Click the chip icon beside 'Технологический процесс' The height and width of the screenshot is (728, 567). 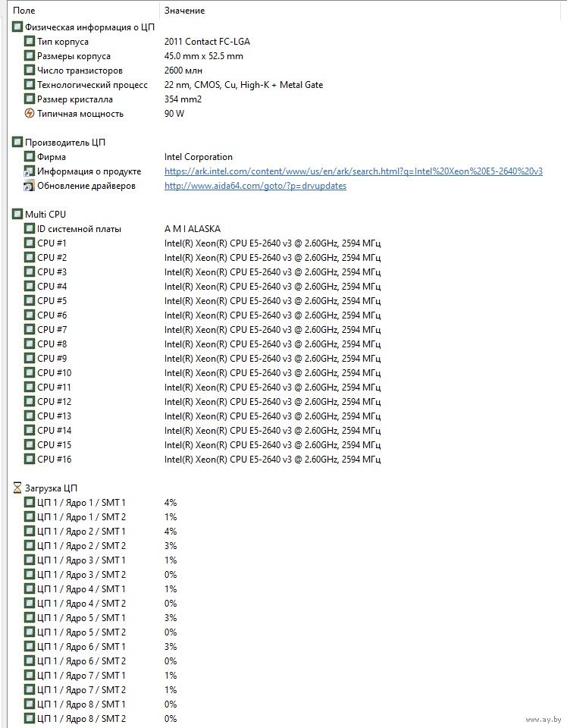(x=30, y=84)
